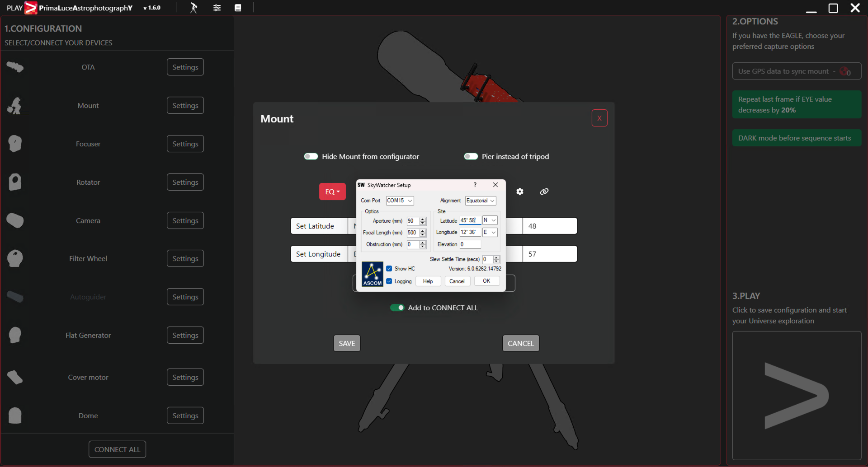This screenshot has width=868, height=467.
Task: Open OTA Settings
Action: [185, 67]
